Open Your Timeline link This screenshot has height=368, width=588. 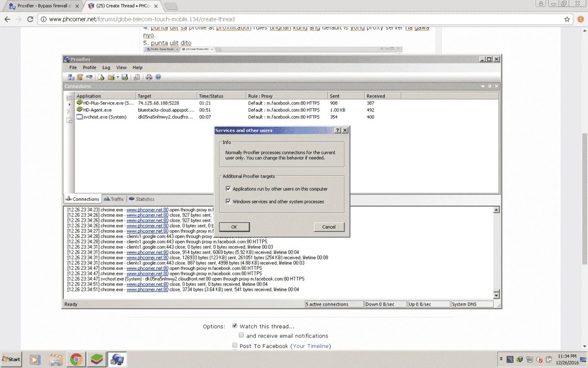coord(311,346)
